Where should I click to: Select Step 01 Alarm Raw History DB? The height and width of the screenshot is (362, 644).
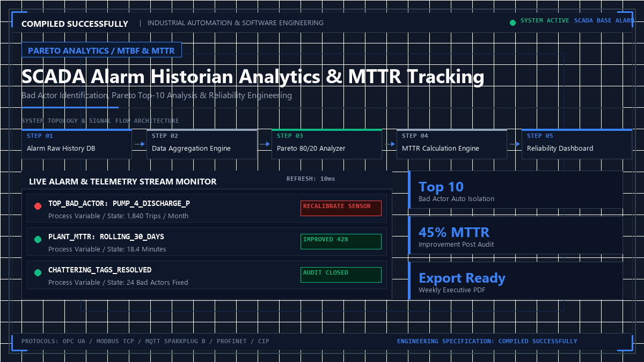point(77,144)
